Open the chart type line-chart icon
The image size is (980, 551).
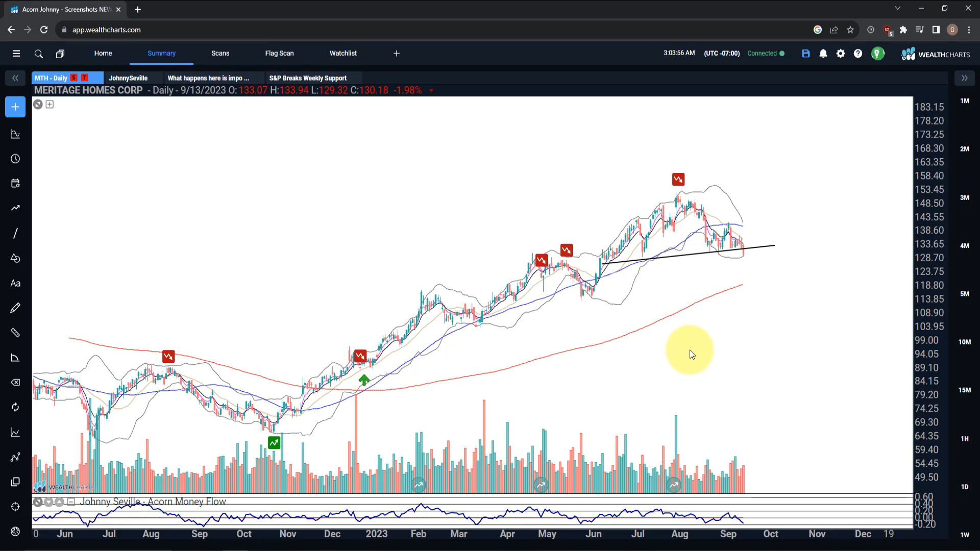[15, 432]
